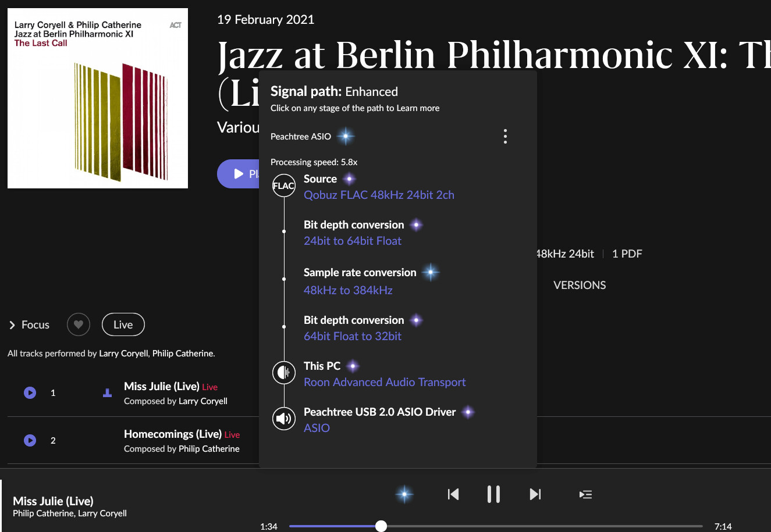Click the Homecomings (Live) track title
Image resolution: width=771 pixels, height=532 pixels.
click(x=173, y=434)
